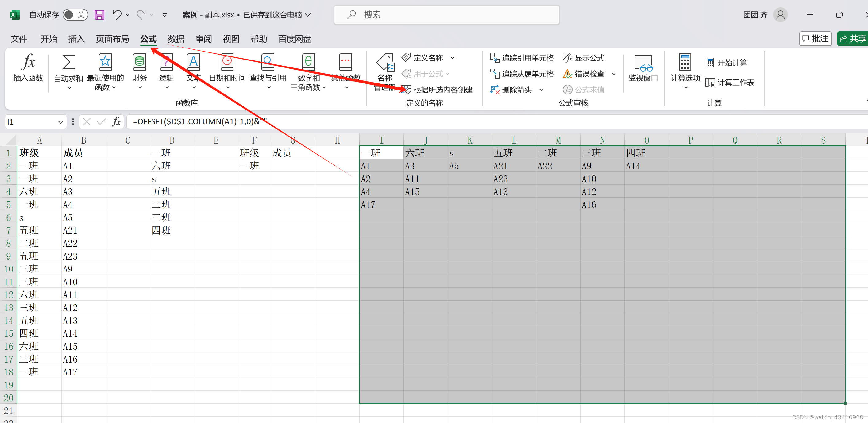The width and height of the screenshot is (868, 423).
Task: Switch to the Review tab
Action: coord(203,39)
